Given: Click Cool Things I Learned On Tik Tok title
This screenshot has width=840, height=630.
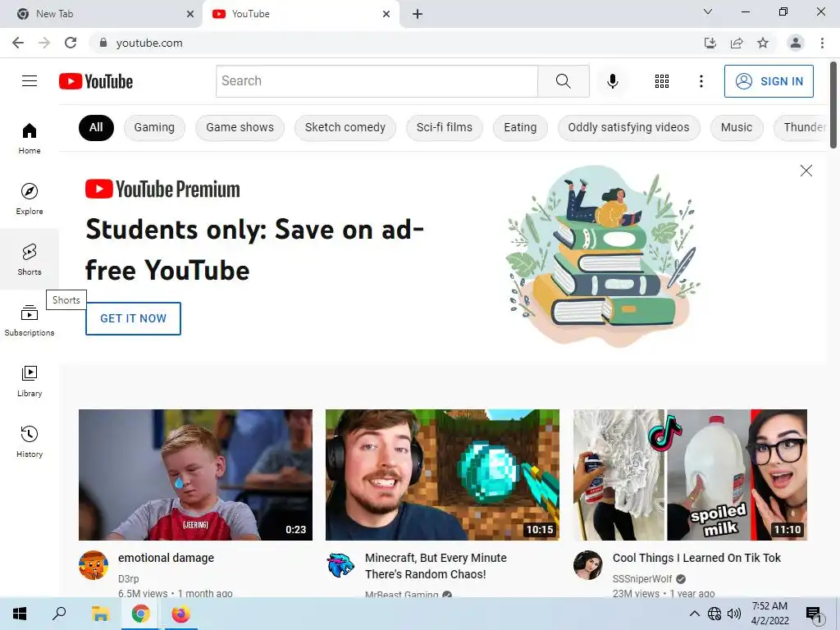Looking at the screenshot, I should [696, 558].
